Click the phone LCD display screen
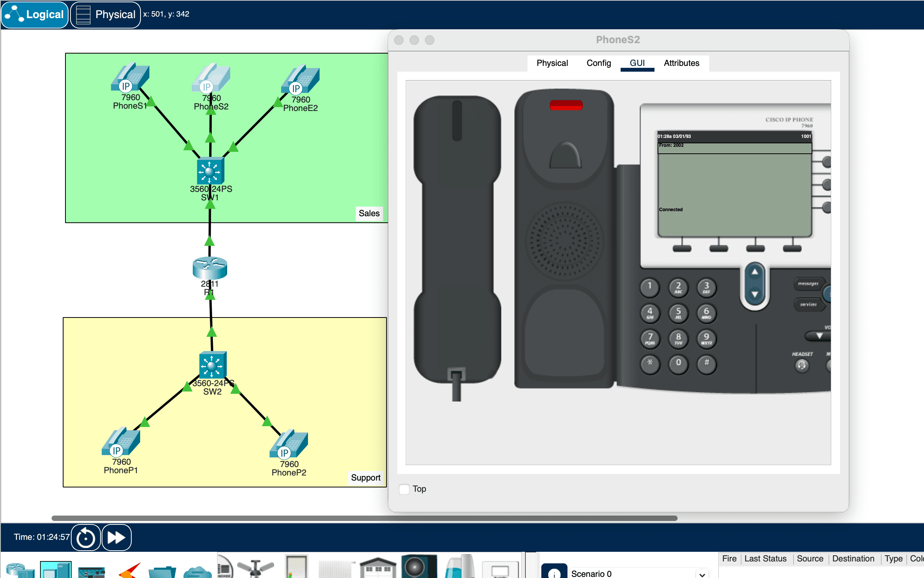Image resolution: width=924 pixels, height=578 pixels. (x=735, y=184)
